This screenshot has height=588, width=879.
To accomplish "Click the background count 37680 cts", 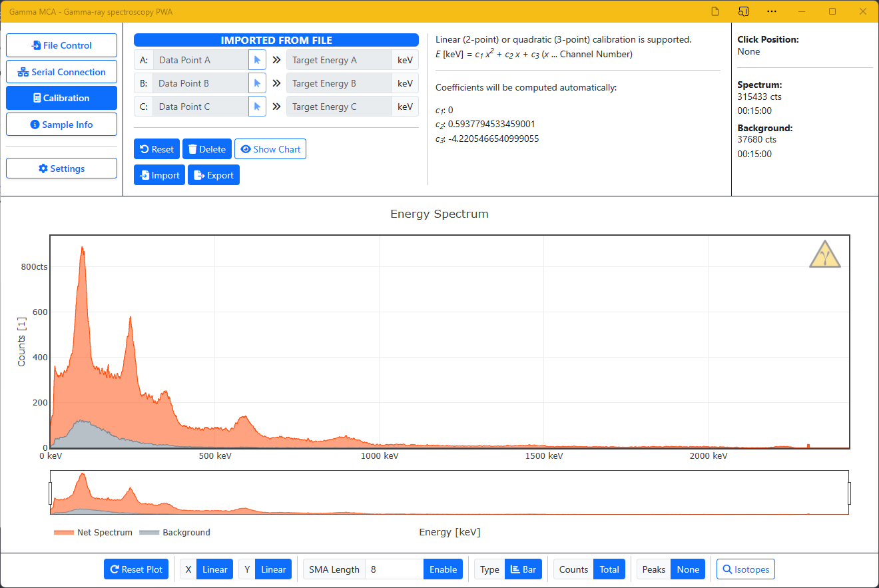I will [x=757, y=139].
